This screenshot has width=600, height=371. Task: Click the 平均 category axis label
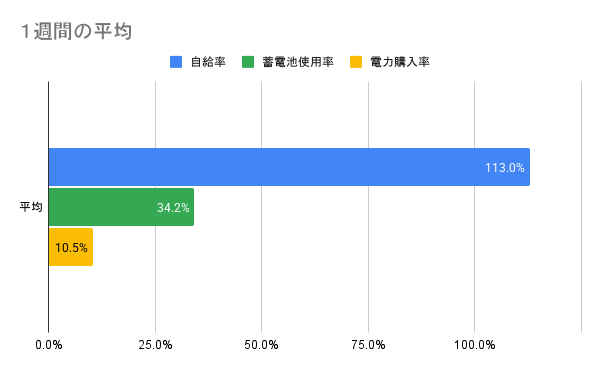pyautogui.click(x=31, y=207)
